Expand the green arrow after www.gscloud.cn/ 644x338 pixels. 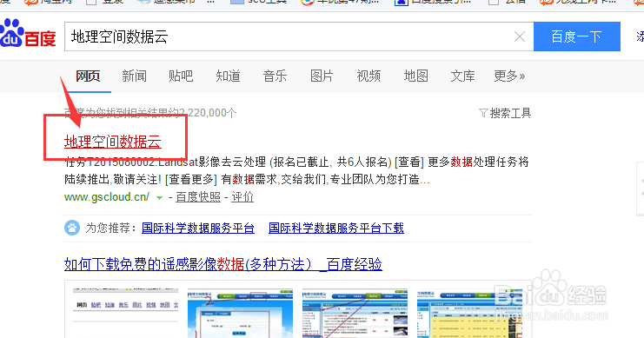tap(159, 198)
